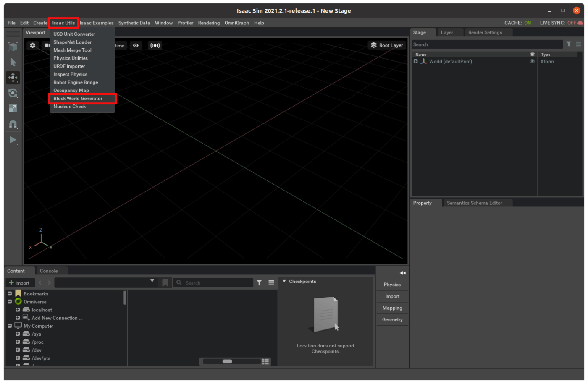
Task: Switch to the Render Settings tab
Action: [x=485, y=32]
